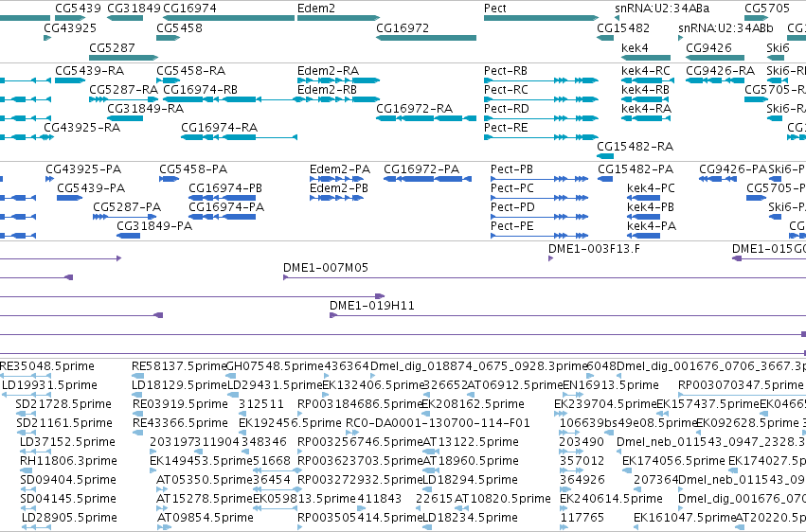Select the CG5287-PA protein label
This screenshot has height=532, width=806.
tap(127, 207)
